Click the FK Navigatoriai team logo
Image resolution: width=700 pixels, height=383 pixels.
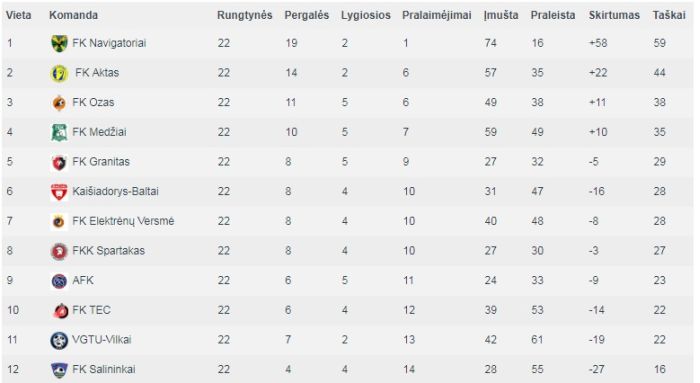tap(59, 43)
